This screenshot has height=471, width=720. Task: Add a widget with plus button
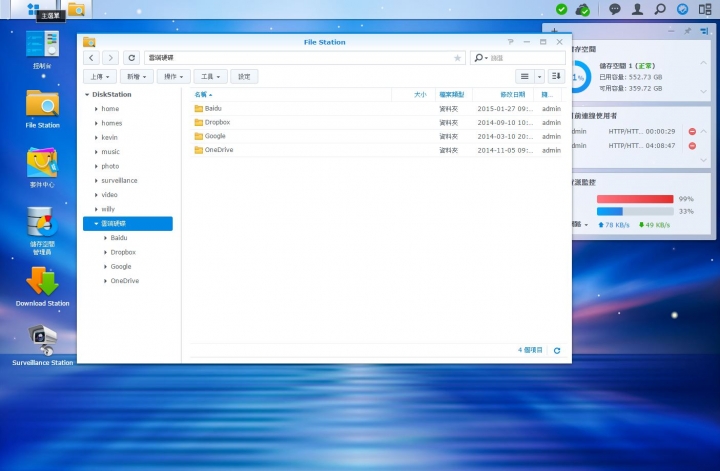[x=554, y=31]
